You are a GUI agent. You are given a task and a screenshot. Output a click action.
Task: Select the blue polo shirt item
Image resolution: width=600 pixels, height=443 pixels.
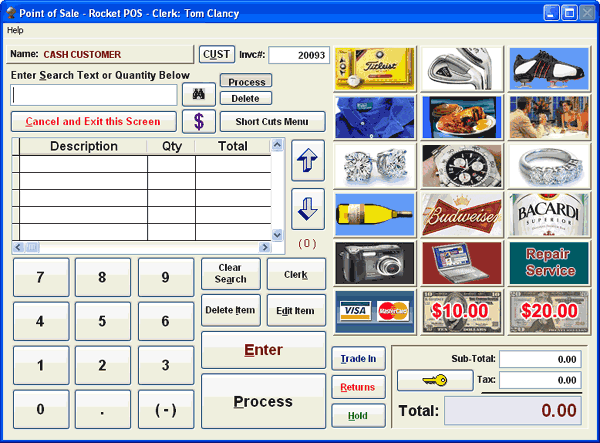point(375,117)
